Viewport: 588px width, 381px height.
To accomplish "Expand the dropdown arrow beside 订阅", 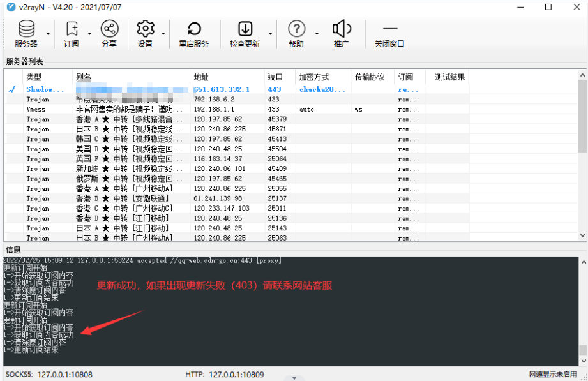I will coord(89,33).
